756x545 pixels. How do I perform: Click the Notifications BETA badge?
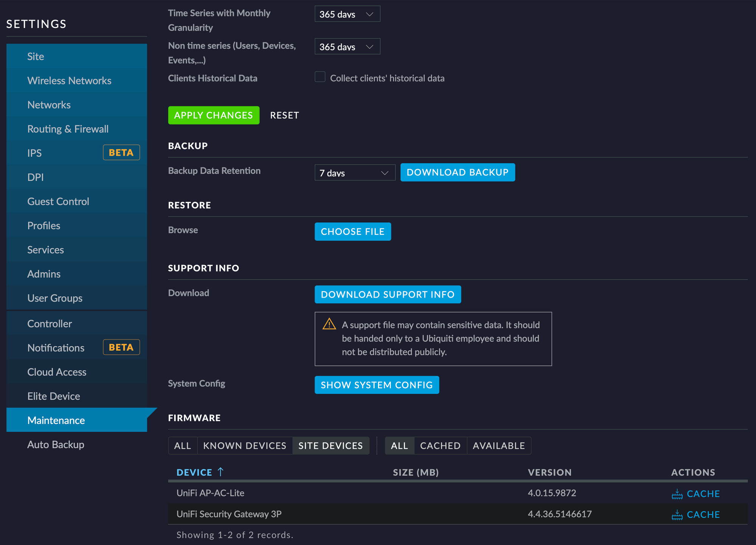click(x=121, y=347)
